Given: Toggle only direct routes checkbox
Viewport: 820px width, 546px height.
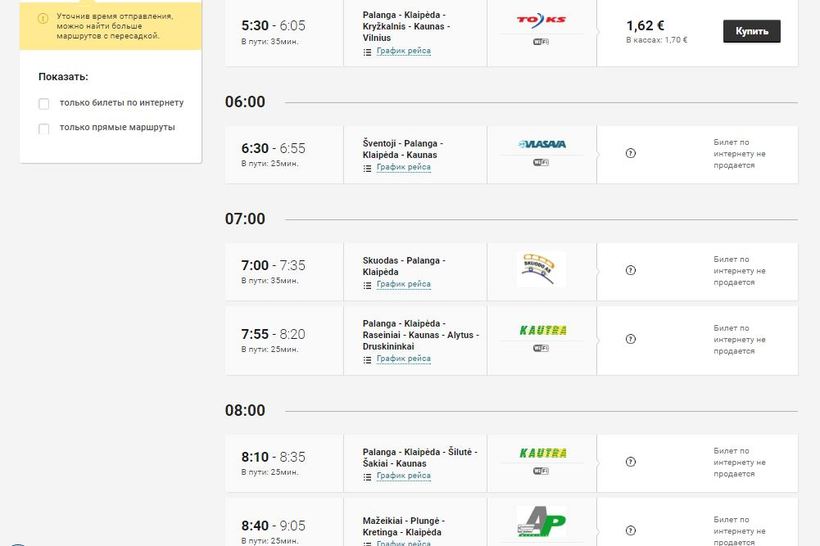Looking at the screenshot, I should click(44, 128).
